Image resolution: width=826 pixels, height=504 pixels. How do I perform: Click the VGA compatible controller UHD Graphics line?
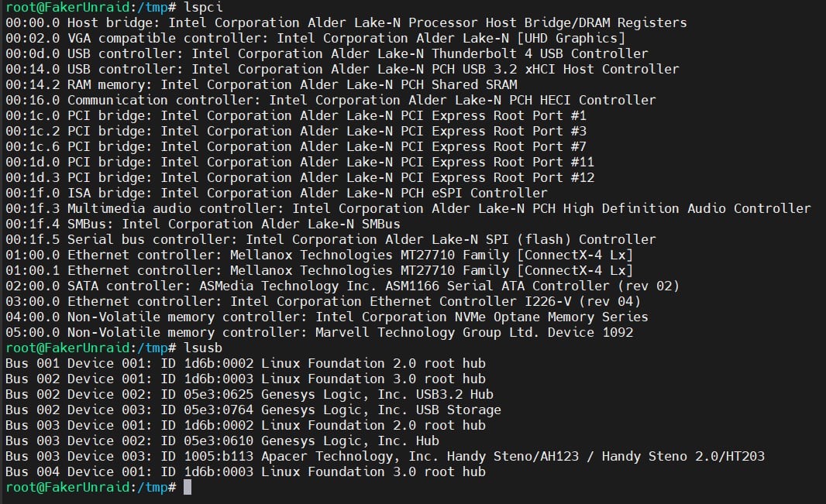[315, 38]
